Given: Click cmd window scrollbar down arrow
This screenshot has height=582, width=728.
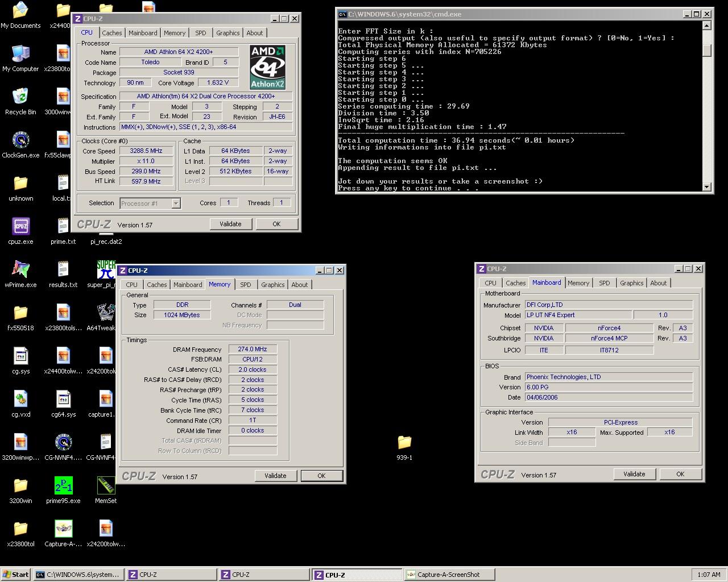Looking at the screenshot, I should [707, 186].
